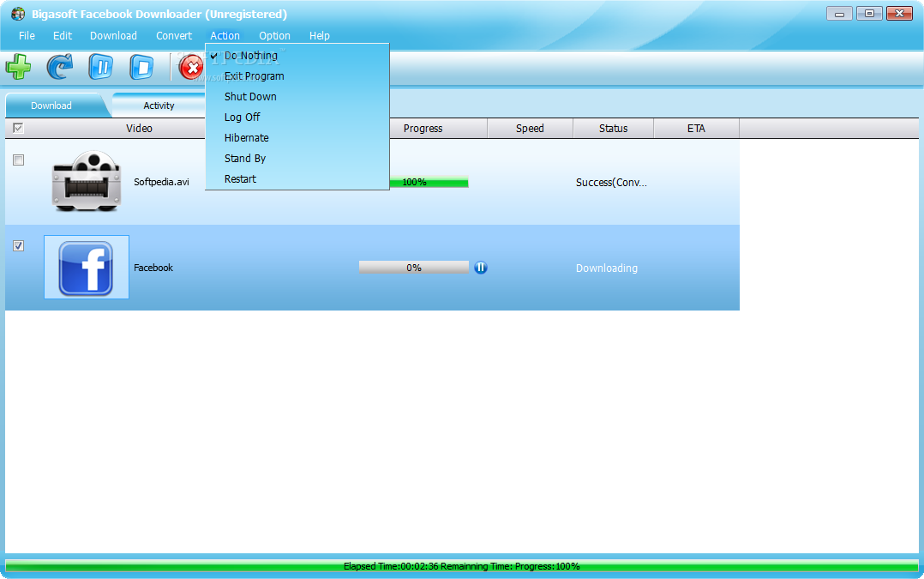Image resolution: width=924 pixels, height=579 pixels.
Task: Close the Bigasoft window
Action: [x=900, y=14]
